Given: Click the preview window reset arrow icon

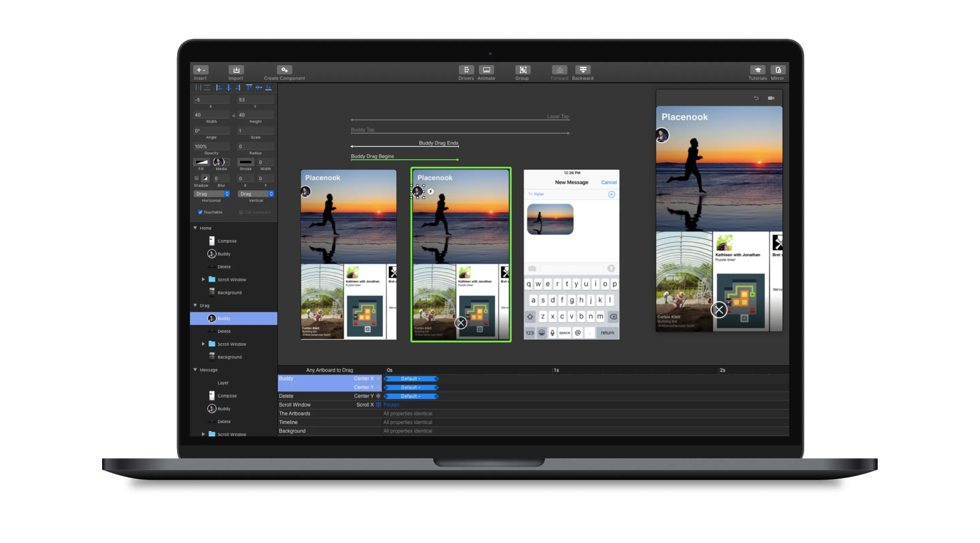Looking at the screenshot, I should [756, 98].
